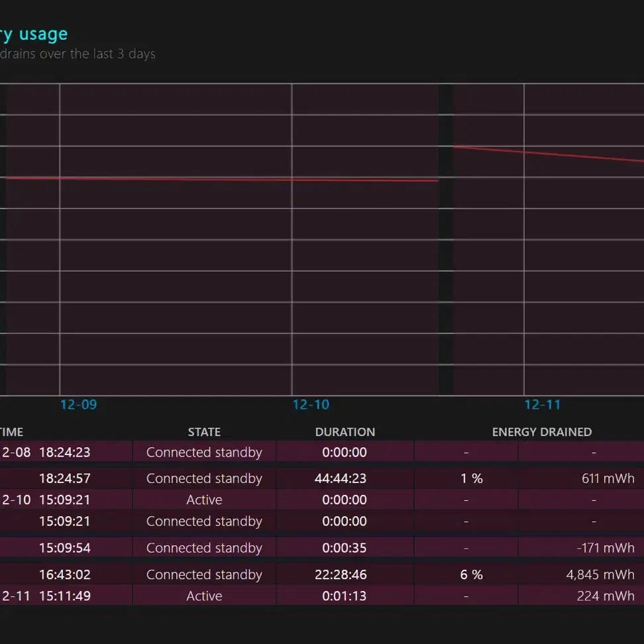This screenshot has height=644, width=644.
Task: Select the DURATION column header
Action: pos(345,432)
